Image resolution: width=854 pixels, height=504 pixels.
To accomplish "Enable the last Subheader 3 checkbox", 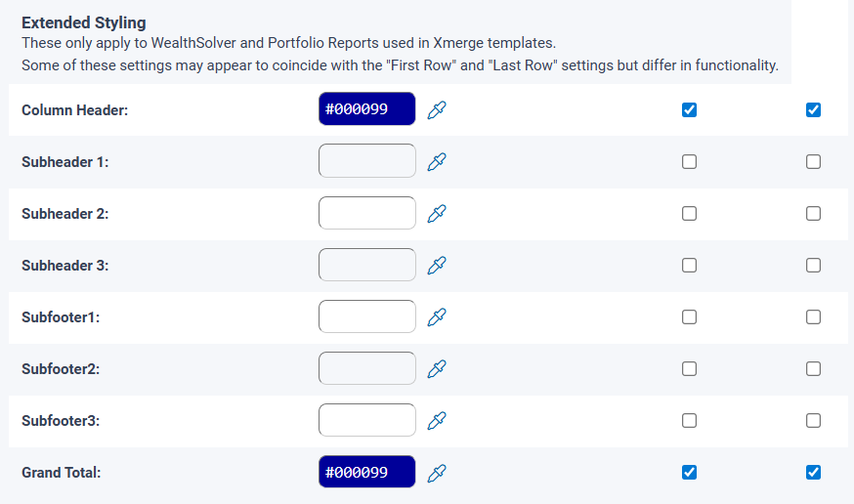I will point(813,265).
